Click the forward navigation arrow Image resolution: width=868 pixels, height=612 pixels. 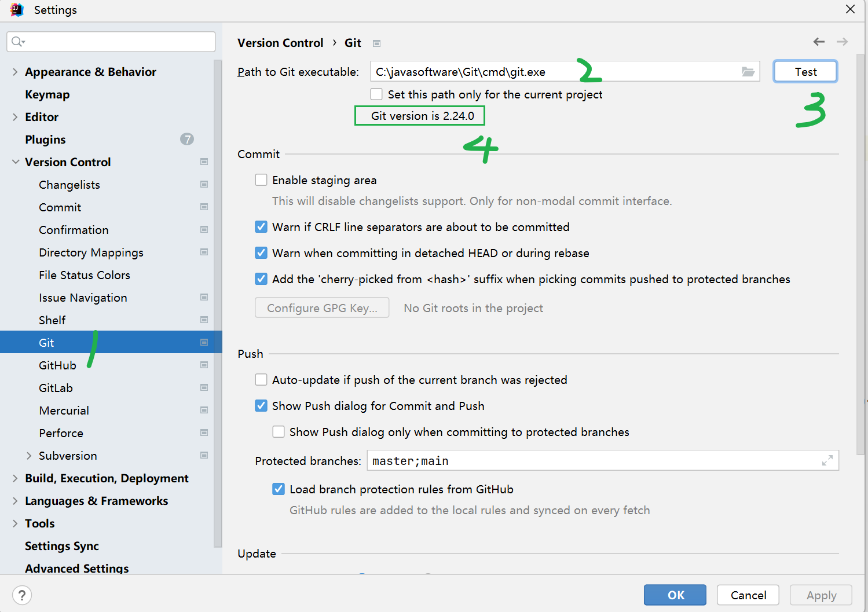(842, 42)
